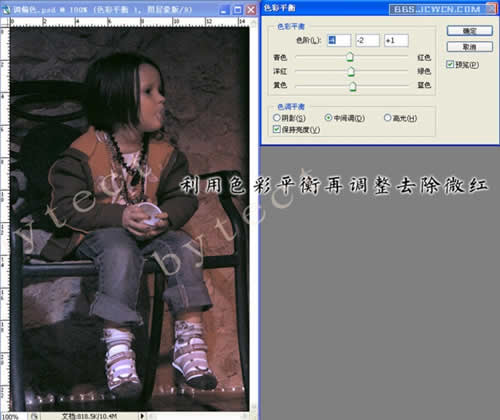Screen dimensions: 500x420
Task: Focus the third level field showing +1
Action: point(396,40)
